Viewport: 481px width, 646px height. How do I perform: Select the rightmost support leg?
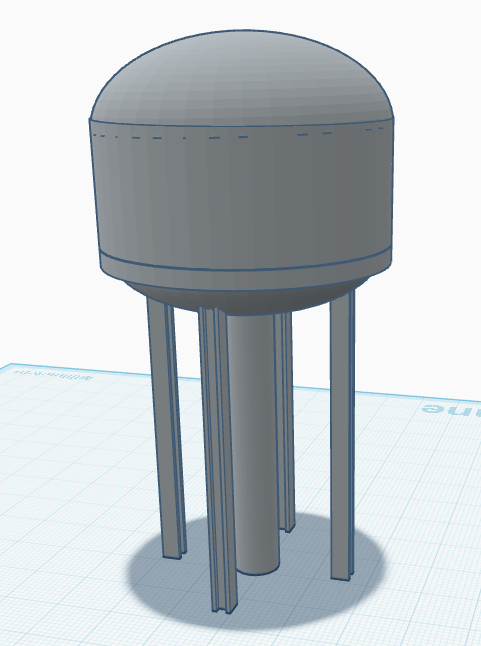click(342, 435)
